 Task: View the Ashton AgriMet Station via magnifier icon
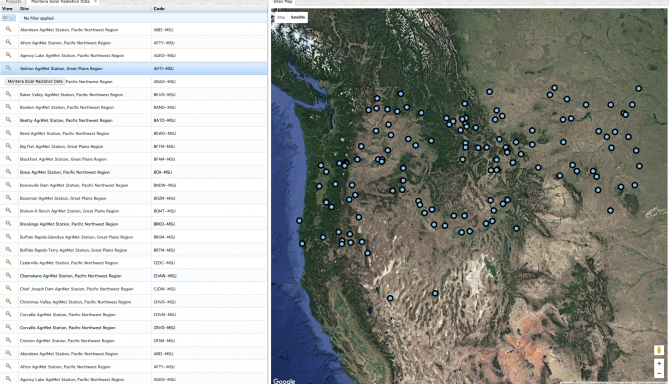[x=8, y=68]
